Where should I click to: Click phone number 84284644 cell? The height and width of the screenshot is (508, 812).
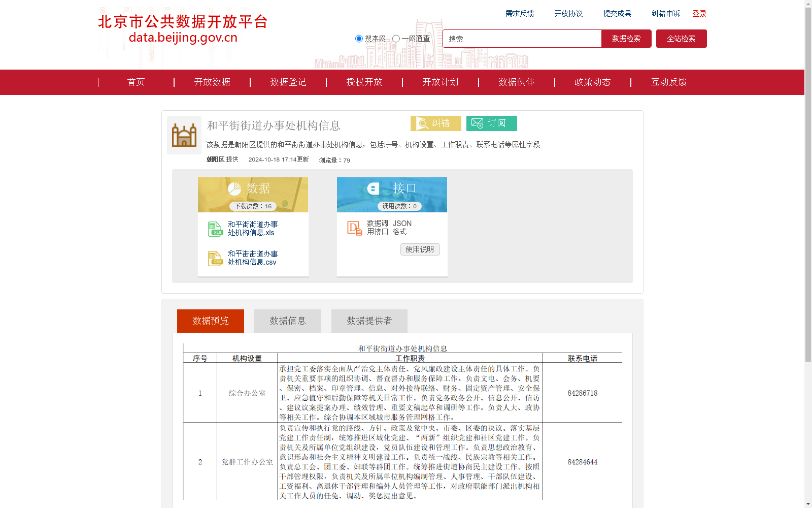point(583,462)
